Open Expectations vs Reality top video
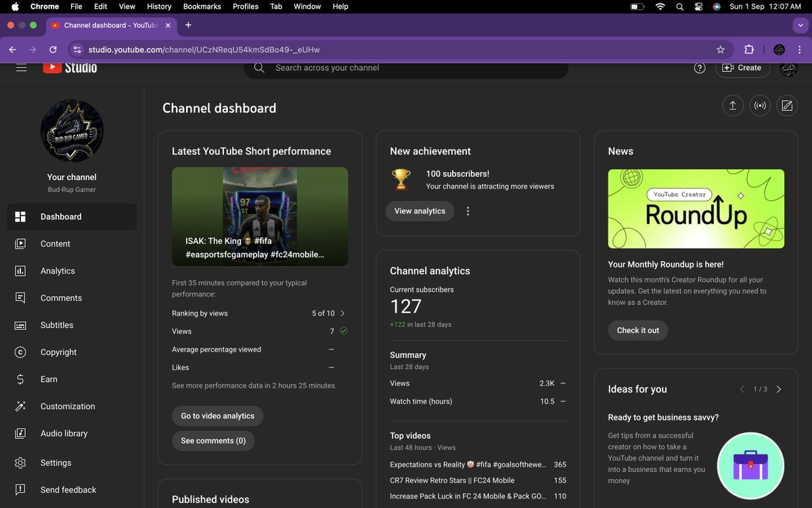This screenshot has height=508, width=812. pyautogui.click(x=468, y=465)
